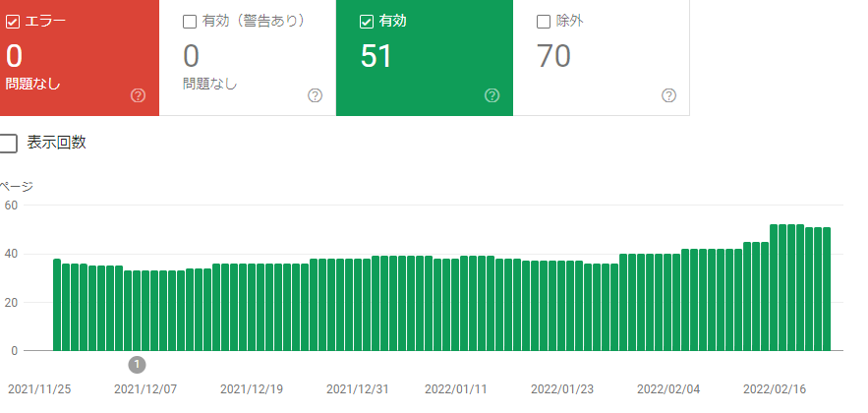
Task: Select the 除外 count of 70
Action: (x=554, y=56)
